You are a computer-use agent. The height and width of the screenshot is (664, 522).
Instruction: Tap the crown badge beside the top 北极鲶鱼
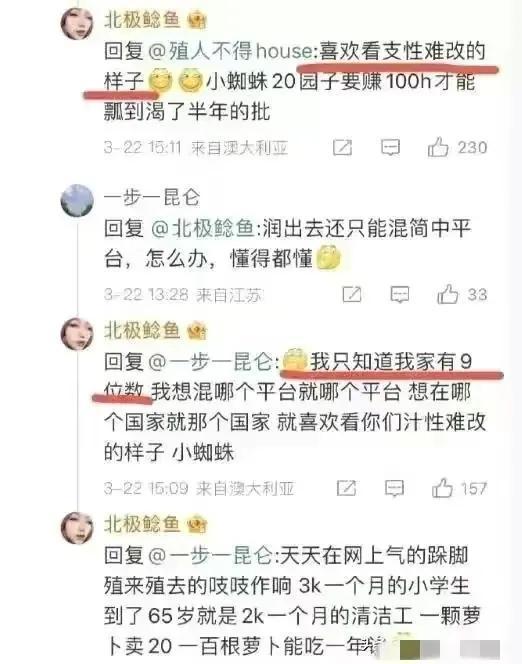coord(196,19)
